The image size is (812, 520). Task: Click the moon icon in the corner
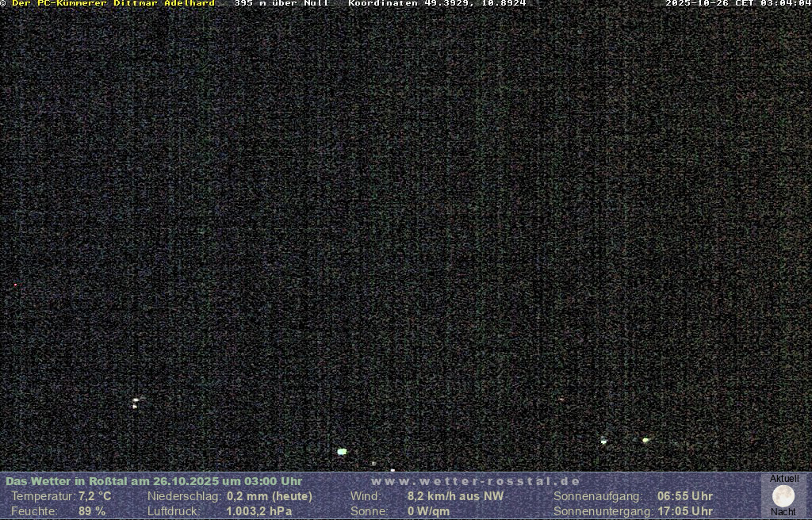click(783, 496)
